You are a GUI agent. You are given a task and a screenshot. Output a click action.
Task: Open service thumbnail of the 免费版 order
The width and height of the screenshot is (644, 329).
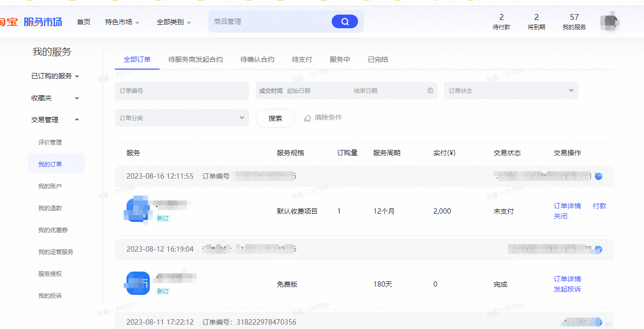[138, 283]
